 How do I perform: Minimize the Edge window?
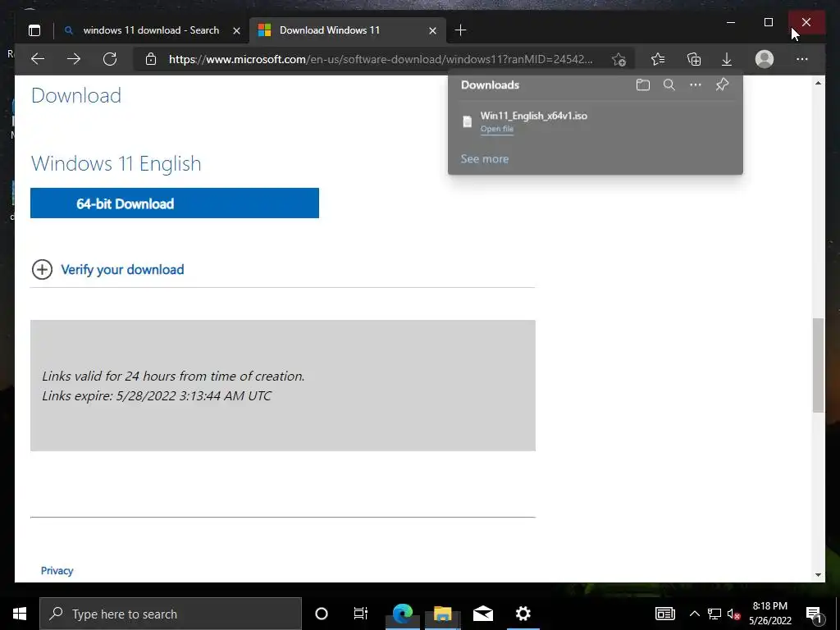pyautogui.click(x=731, y=22)
